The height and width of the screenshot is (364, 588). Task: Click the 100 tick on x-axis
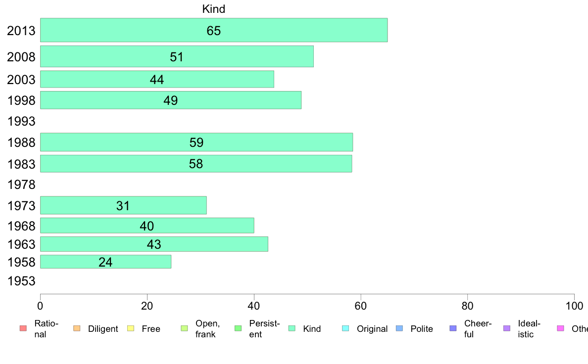pyautogui.click(x=574, y=306)
